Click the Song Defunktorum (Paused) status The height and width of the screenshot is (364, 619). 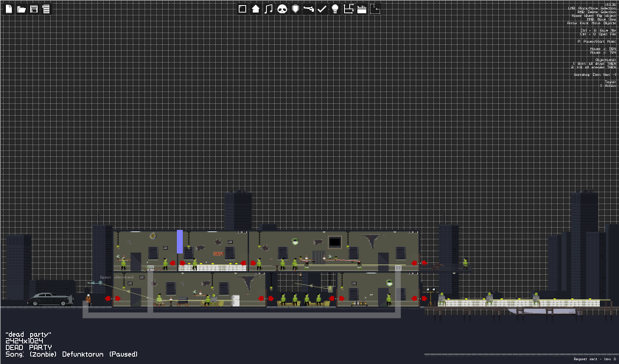pos(71,354)
